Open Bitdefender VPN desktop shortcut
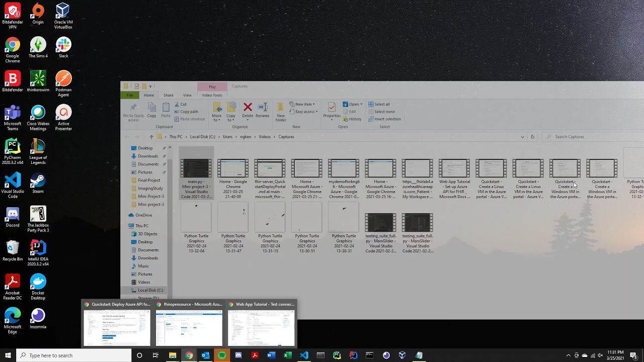Image resolution: width=644 pixels, height=362 pixels. pos(13,16)
